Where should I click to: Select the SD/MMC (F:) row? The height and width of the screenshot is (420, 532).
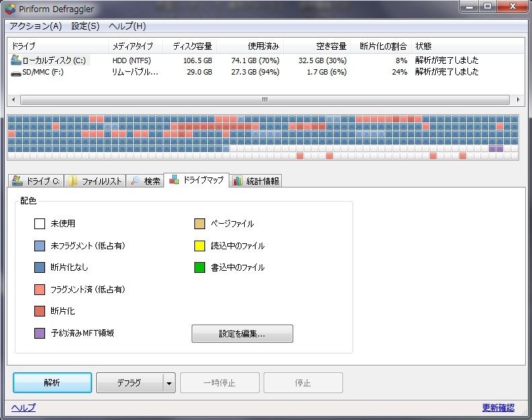[266, 72]
